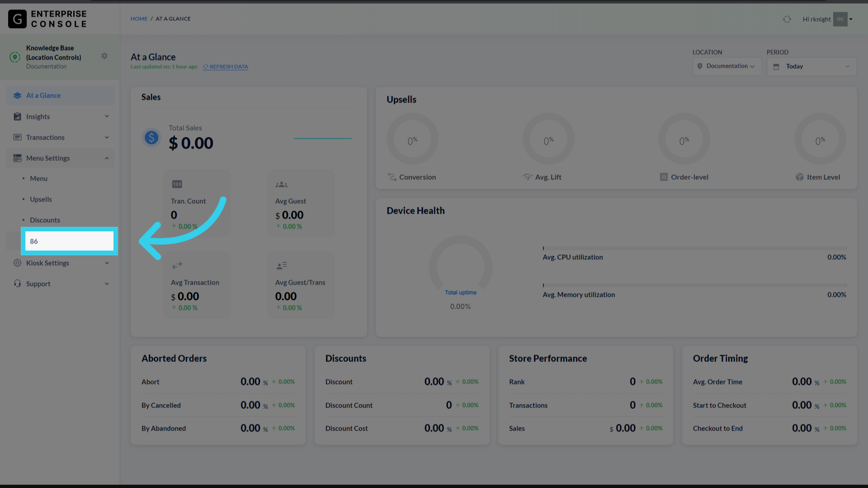Open the Period Today dropdown

[811, 66]
